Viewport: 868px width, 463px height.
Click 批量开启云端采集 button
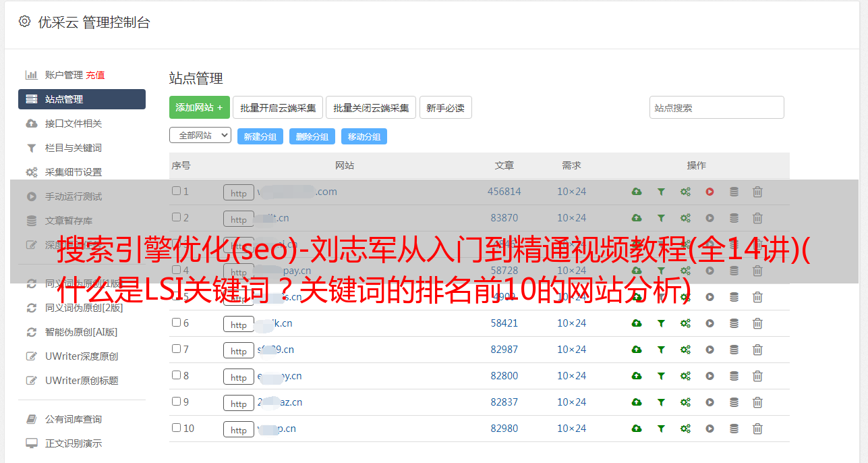pyautogui.click(x=278, y=107)
